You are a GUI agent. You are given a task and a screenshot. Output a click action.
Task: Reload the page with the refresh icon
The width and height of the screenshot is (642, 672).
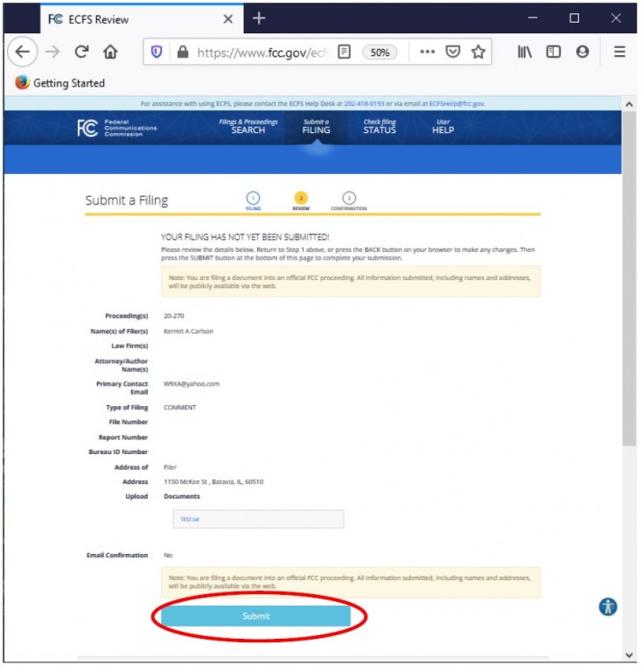click(x=81, y=52)
